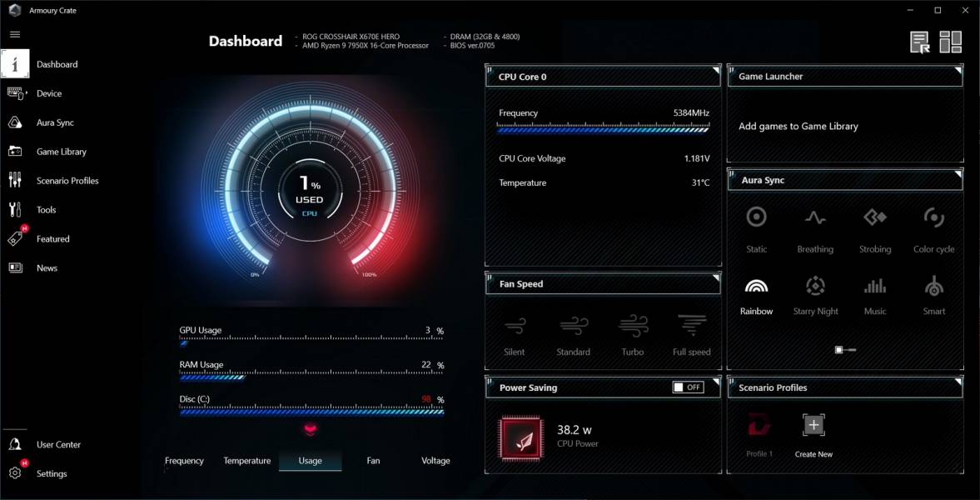Select the Breathing lighting effect icon

click(815, 217)
